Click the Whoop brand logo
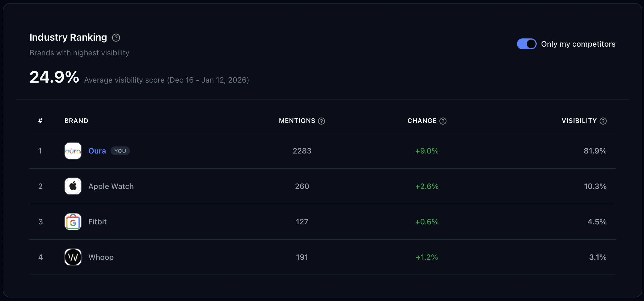Viewport: 644px width, 301px height. click(73, 257)
